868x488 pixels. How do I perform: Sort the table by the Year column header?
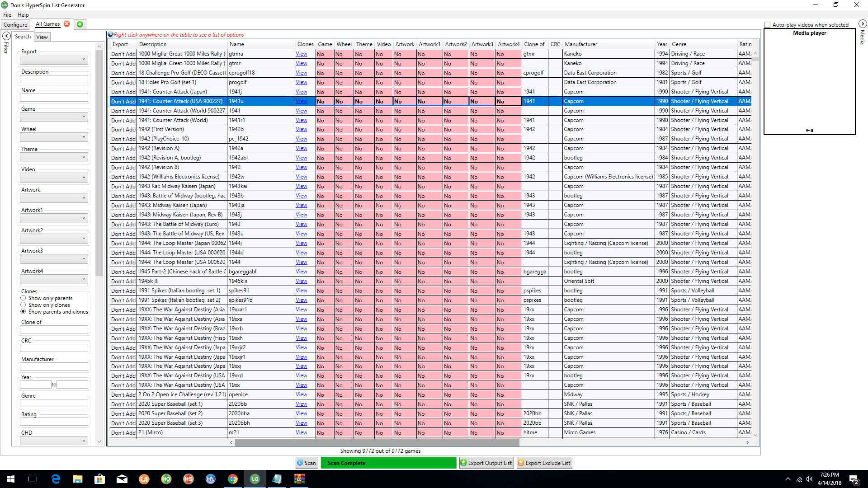point(662,44)
